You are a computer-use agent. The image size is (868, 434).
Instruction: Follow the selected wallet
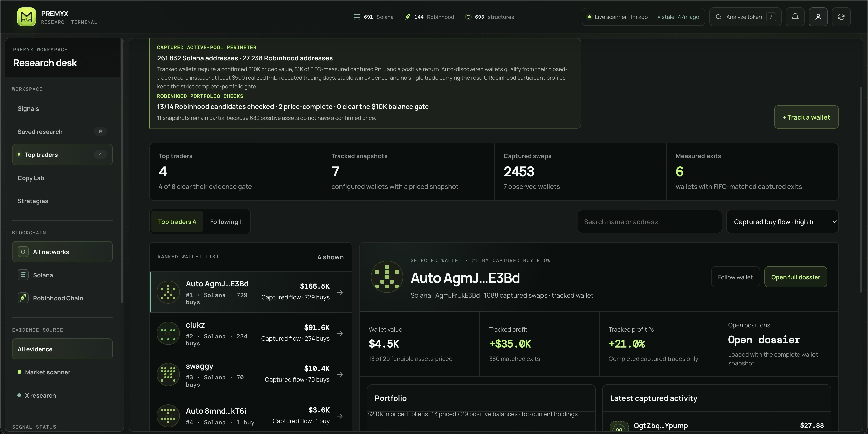point(735,277)
